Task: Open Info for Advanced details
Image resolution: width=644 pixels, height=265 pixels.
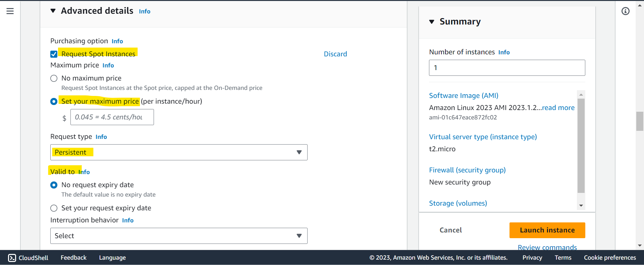Action: tap(145, 11)
